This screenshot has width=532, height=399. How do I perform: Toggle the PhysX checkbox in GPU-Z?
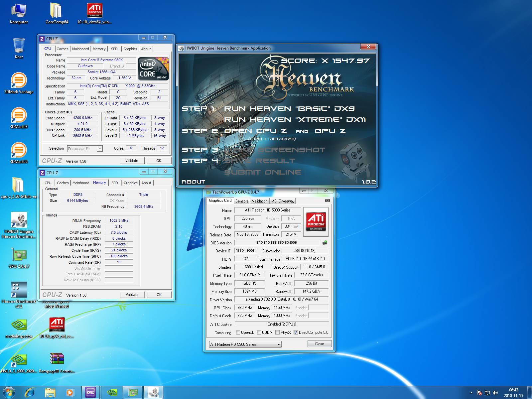[277, 332]
